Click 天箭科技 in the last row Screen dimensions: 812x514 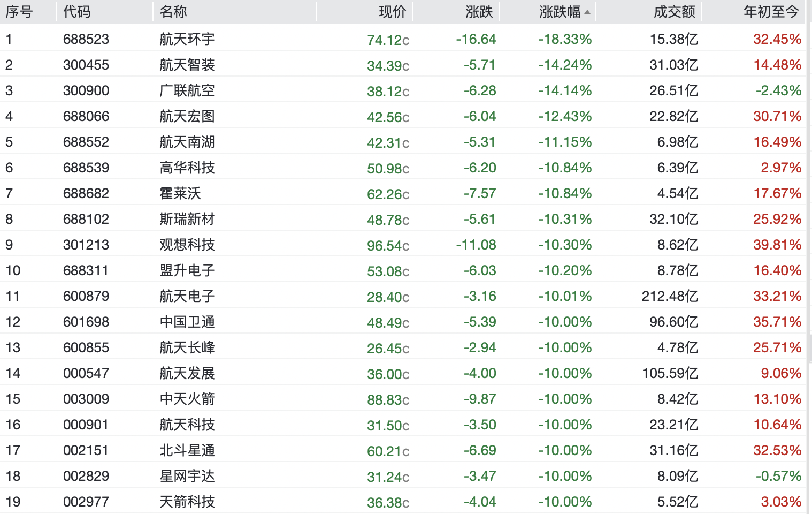coord(187,502)
